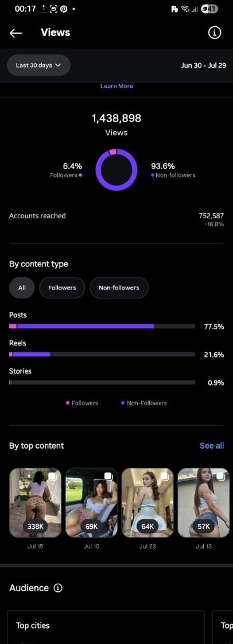Tap the Wi-Fi icon in status bar

coord(185,9)
